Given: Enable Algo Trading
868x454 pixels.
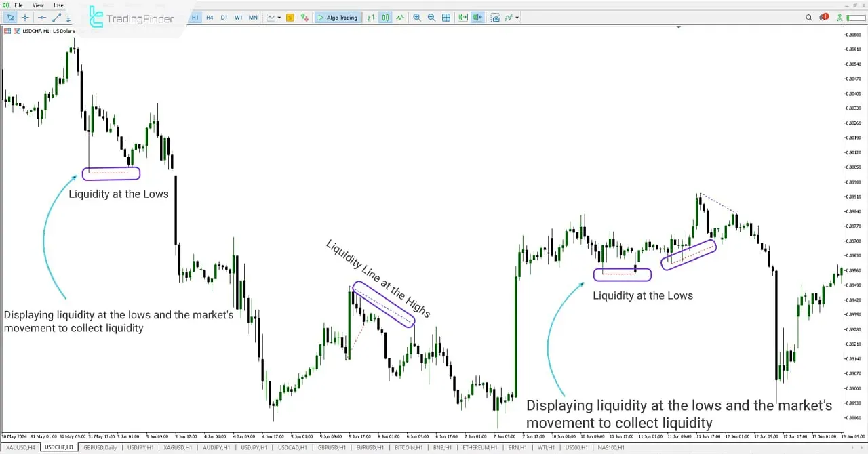Looking at the screenshot, I should coord(337,18).
